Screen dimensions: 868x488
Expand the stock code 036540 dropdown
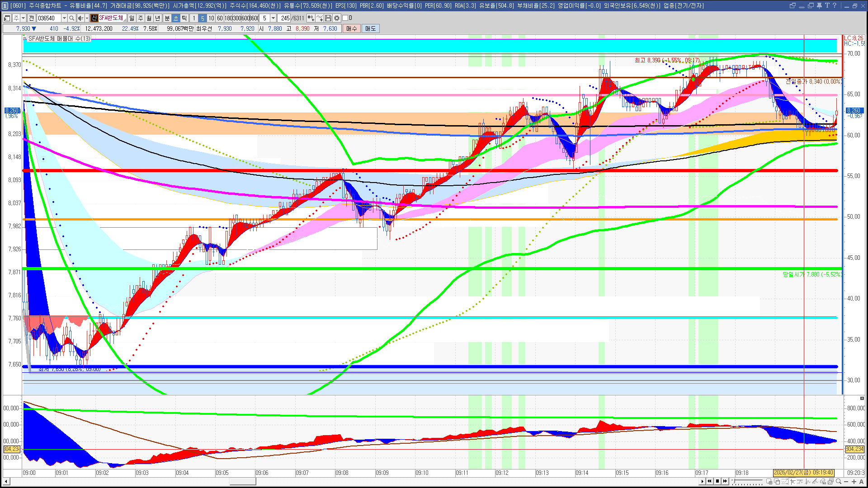pyautogui.click(x=64, y=18)
